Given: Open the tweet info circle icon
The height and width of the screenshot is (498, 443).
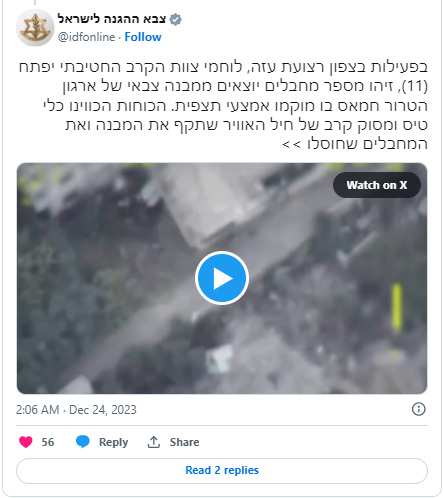Looking at the screenshot, I should click(419, 409).
